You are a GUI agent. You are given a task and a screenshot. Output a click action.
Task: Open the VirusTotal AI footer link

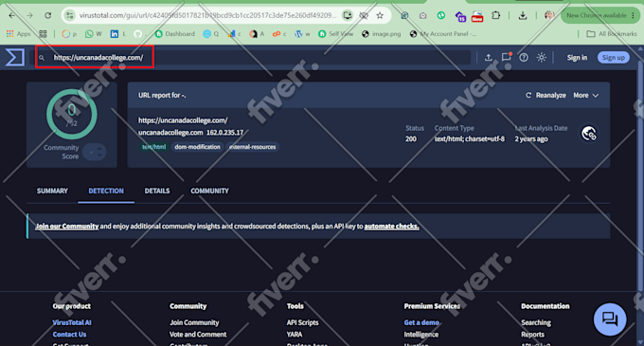(72, 322)
